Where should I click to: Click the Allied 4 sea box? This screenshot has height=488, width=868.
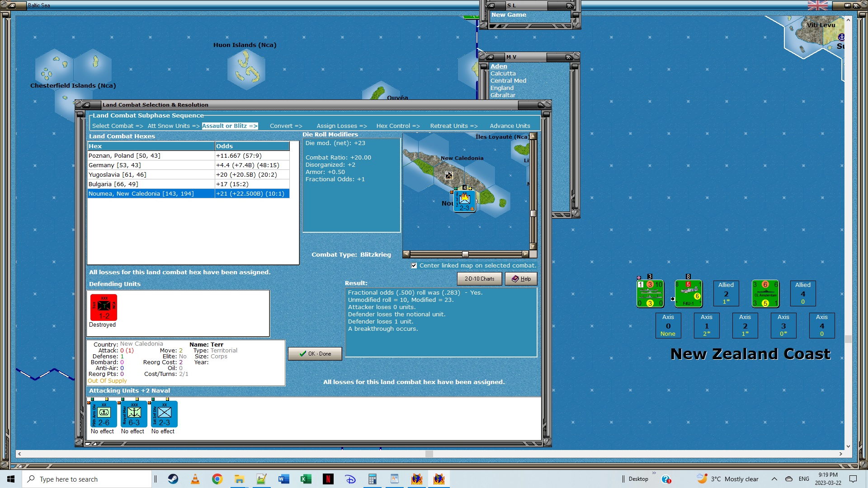click(x=802, y=293)
